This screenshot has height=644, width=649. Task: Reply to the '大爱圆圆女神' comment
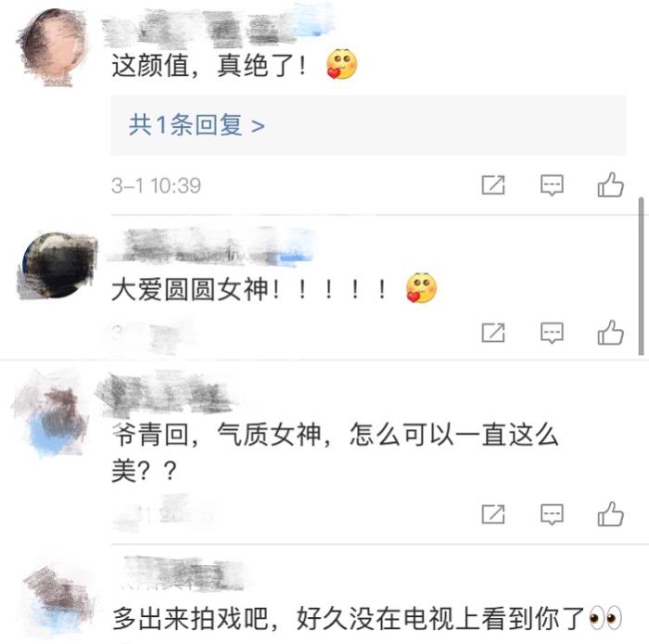point(552,333)
